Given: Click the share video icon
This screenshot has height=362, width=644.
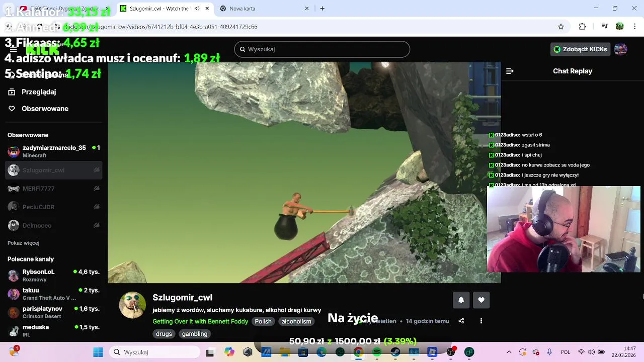Looking at the screenshot, I should 461,321.
